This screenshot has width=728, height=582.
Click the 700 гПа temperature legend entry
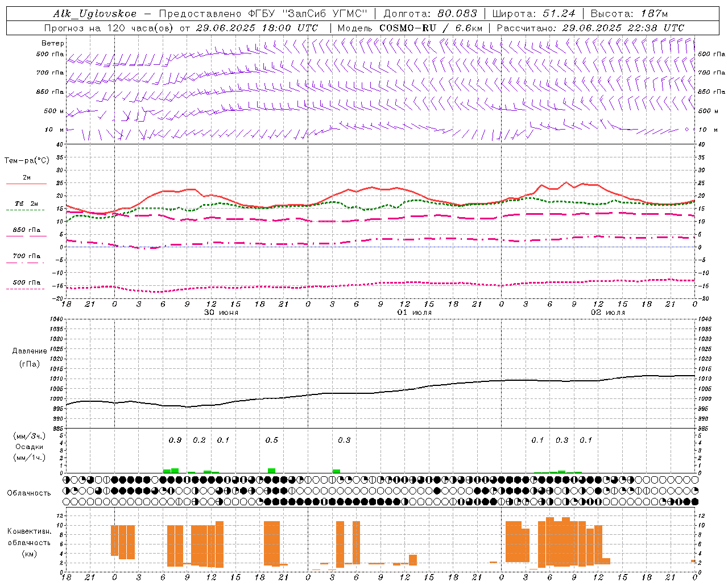pyautogui.click(x=27, y=256)
